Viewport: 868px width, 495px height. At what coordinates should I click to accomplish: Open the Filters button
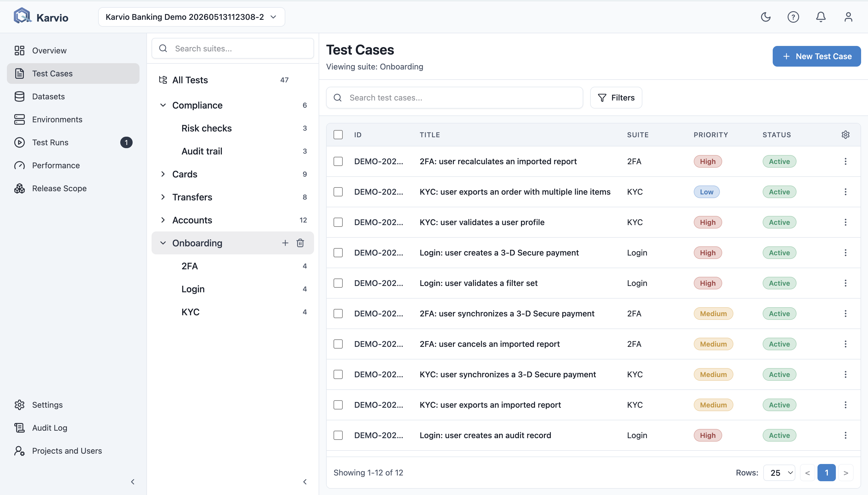tap(616, 98)
